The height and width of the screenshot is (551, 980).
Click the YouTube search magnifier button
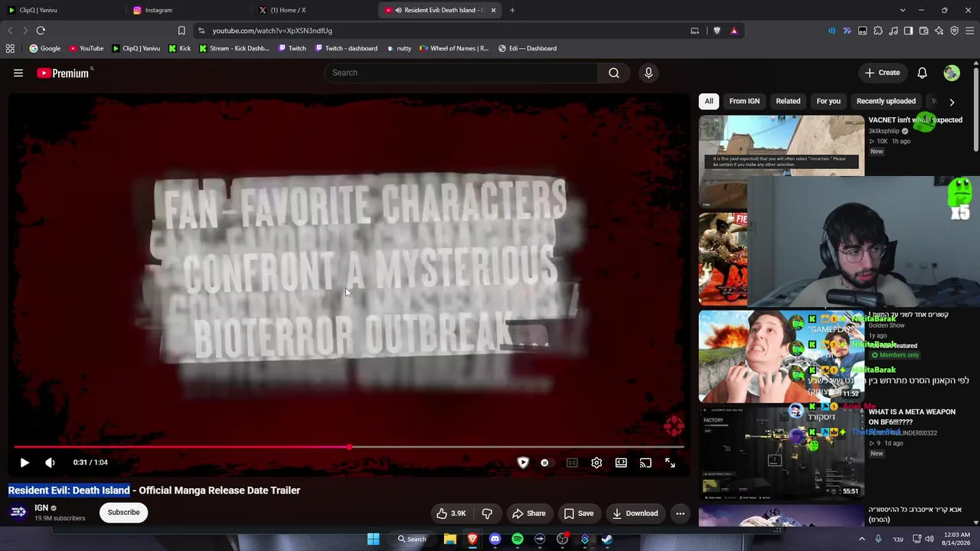[x=614, y=73]
